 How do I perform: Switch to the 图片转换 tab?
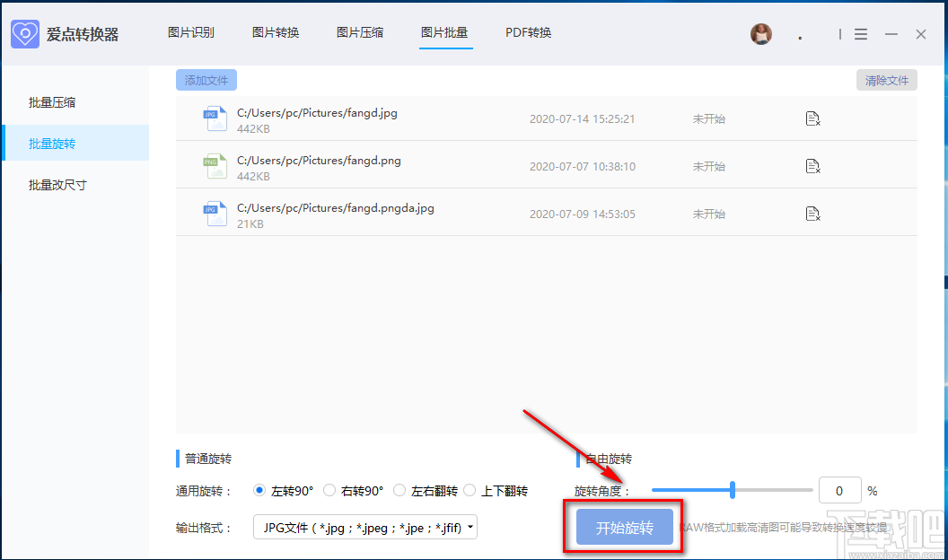pyautogui.click(x=276, y=32)
